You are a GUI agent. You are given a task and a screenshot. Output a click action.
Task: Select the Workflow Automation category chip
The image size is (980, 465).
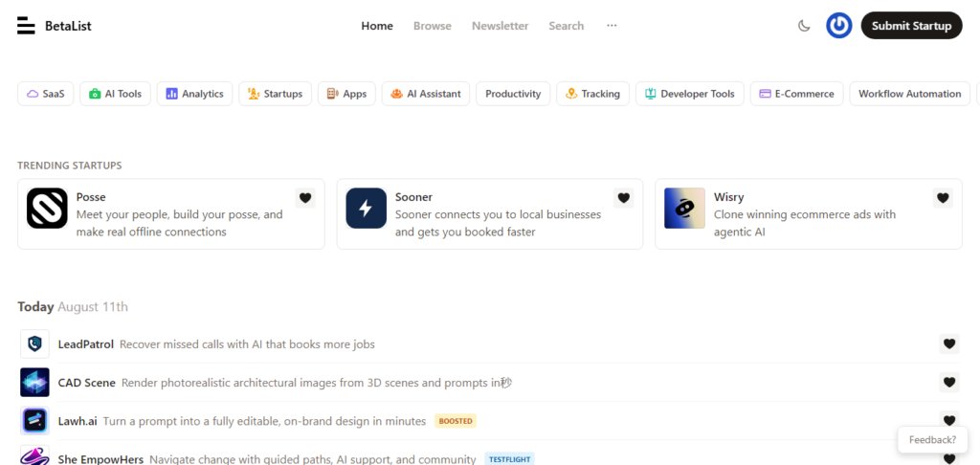(x=910, y=94)
